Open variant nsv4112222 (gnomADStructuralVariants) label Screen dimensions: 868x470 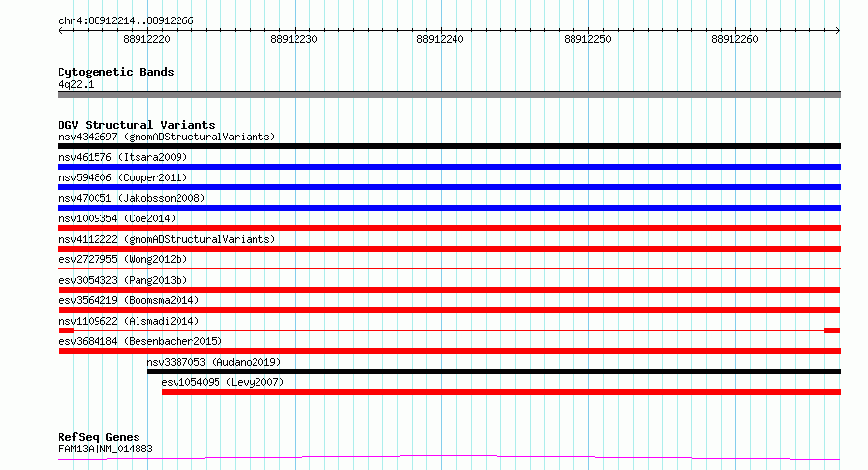coord(167,239)
